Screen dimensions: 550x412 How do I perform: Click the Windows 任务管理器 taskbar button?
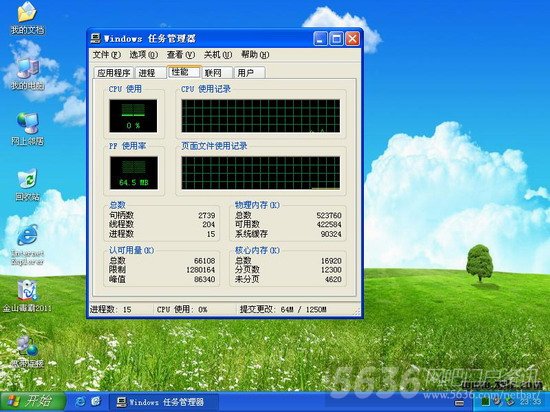[164, 402]
